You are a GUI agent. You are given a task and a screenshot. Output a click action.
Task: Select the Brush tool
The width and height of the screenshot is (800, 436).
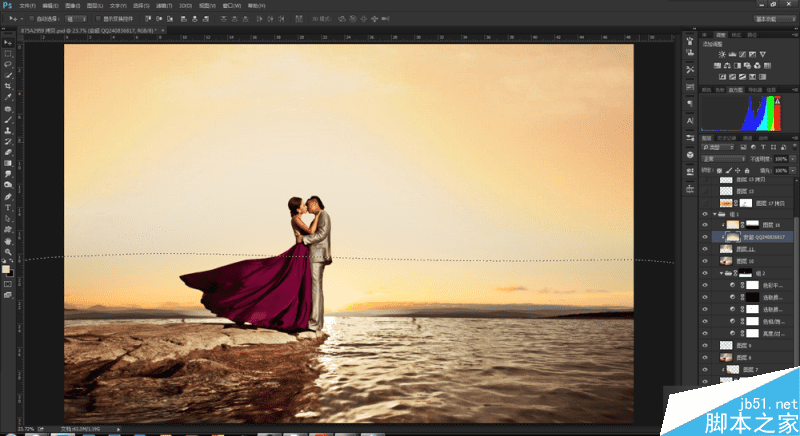tap(9, 119)
